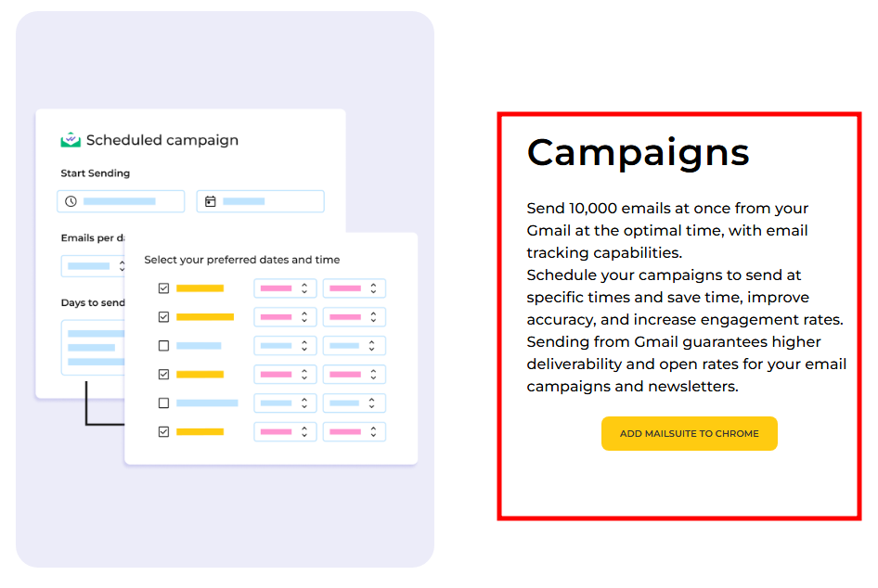
Task: Toggle the last row checked checkbox
Action: (163, 432)
